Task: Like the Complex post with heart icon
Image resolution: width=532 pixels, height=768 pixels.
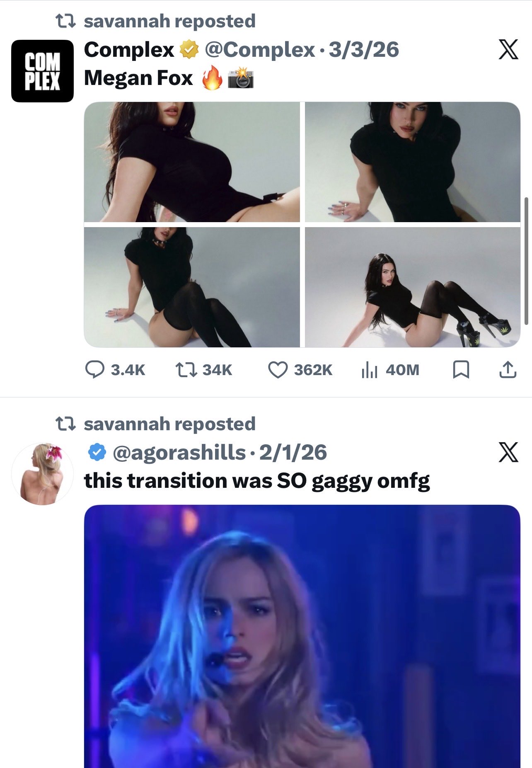Action: click(278, 370)
